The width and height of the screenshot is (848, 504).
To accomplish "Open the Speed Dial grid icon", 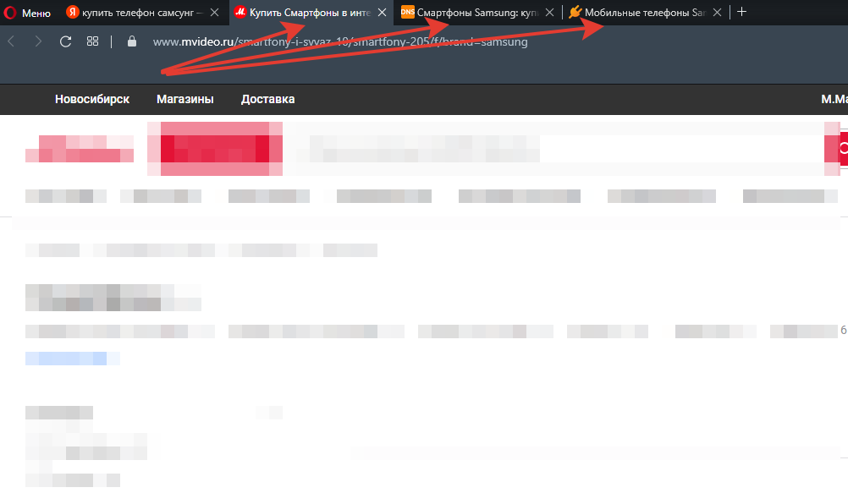I will (92, 41).
